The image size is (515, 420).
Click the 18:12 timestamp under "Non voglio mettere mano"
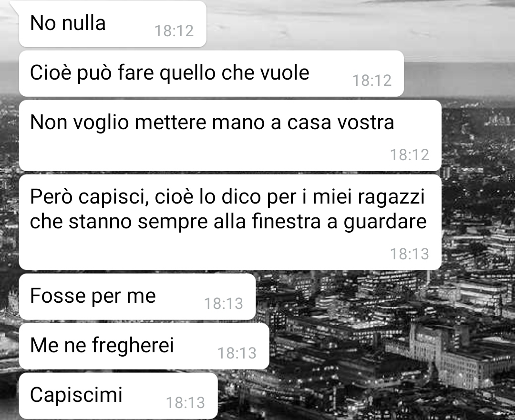[410, 154]
